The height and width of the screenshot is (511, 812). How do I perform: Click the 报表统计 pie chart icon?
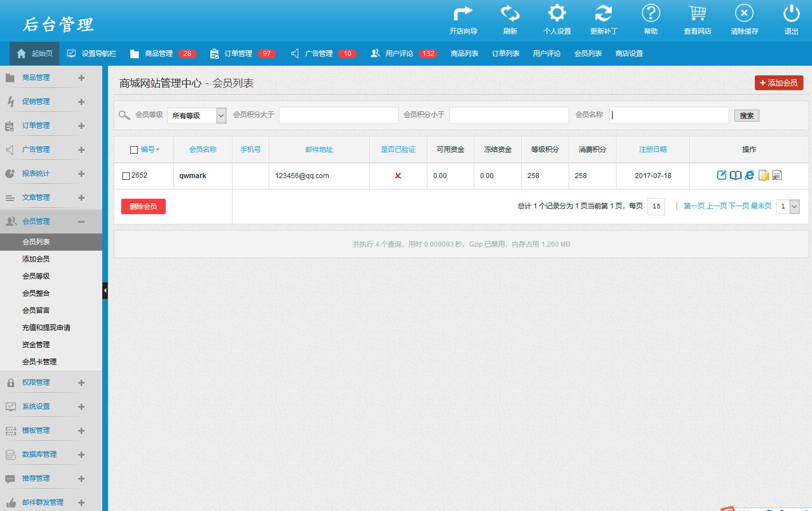point(10,174)
